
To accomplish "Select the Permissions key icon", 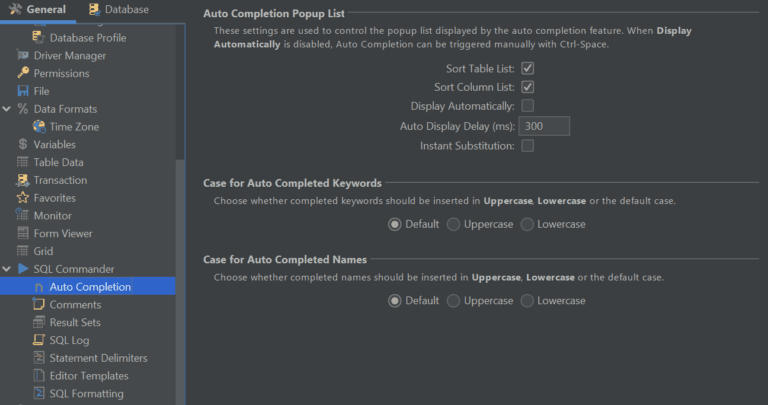I will coord(23,74).
